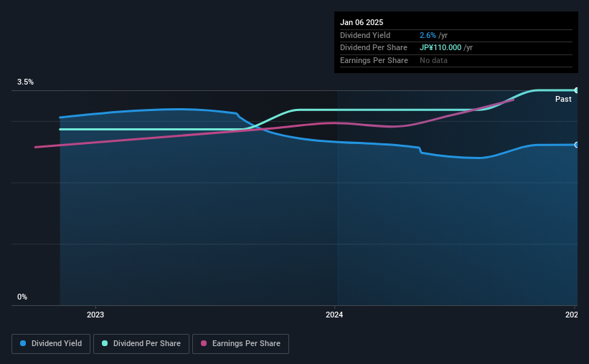The image size is (589, 364).
Task: Click the Past label on chart
Action: point(563,99)
